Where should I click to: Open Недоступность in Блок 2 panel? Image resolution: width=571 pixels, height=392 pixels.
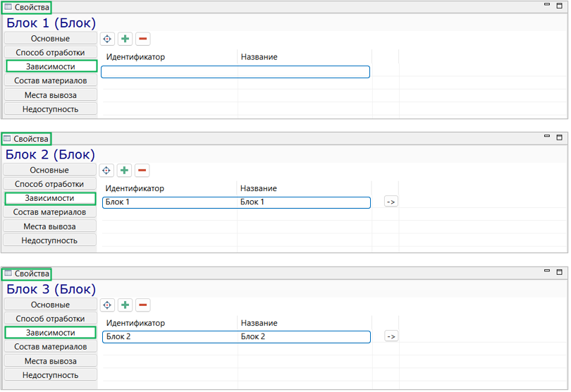(x=49, y=240)
